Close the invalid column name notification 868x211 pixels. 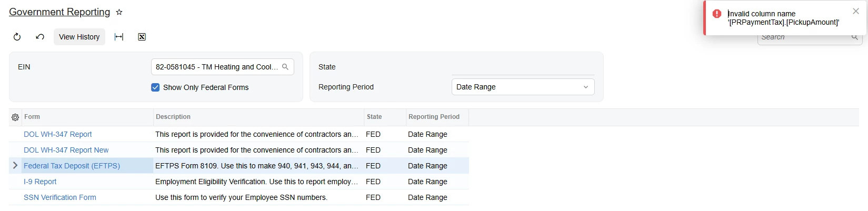point(856,11)
